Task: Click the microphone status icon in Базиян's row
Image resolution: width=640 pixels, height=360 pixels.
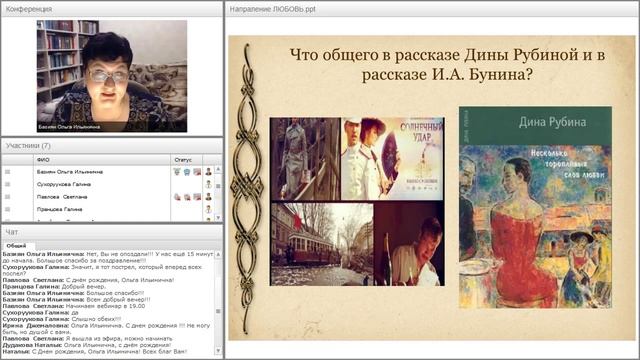Action: [x=177, y=172]
